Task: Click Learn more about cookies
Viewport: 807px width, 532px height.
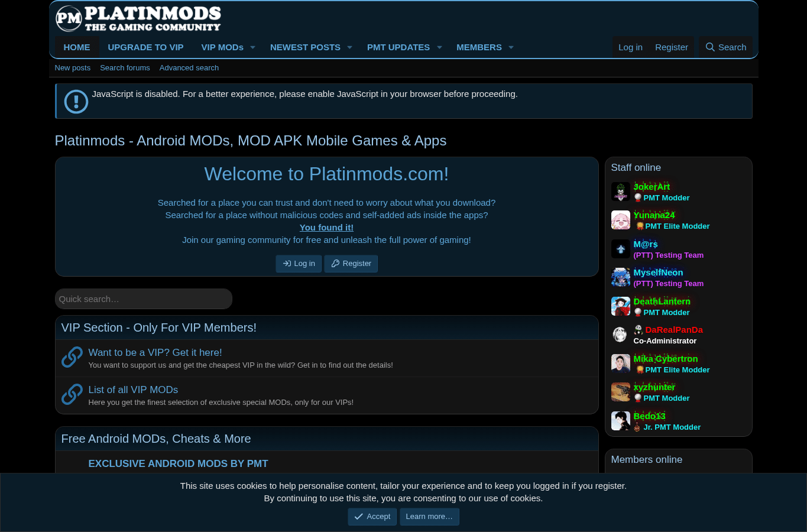Action: pos(429,517)
